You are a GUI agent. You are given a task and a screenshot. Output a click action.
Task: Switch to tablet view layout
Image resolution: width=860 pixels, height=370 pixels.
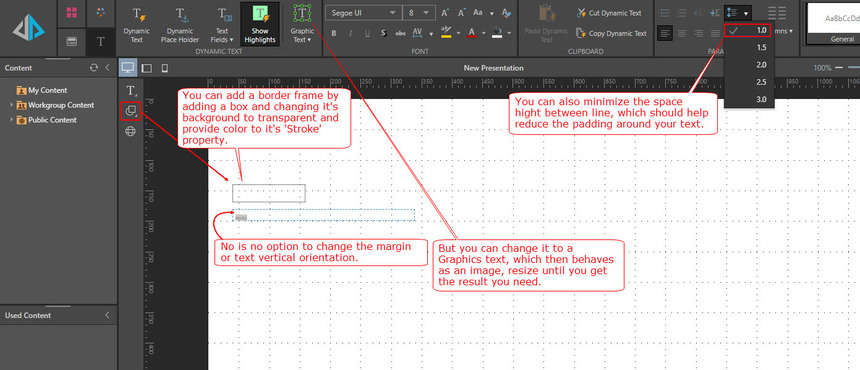coord(146,68)
